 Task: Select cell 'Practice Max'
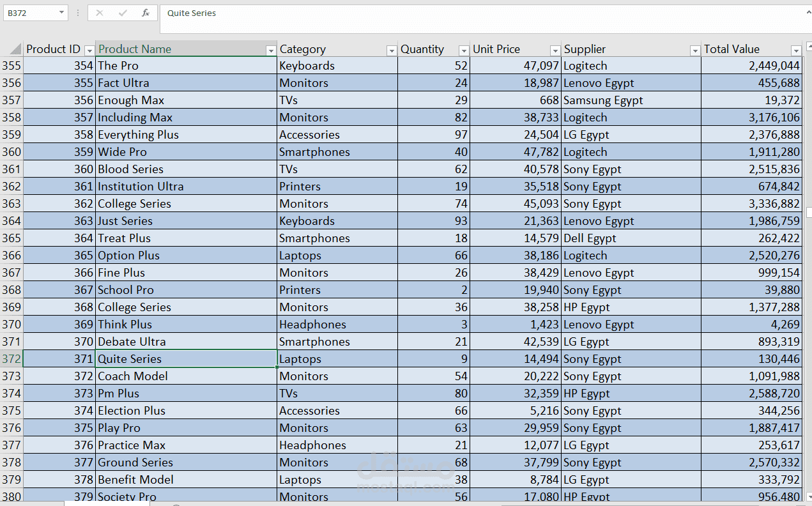[186, 445]
